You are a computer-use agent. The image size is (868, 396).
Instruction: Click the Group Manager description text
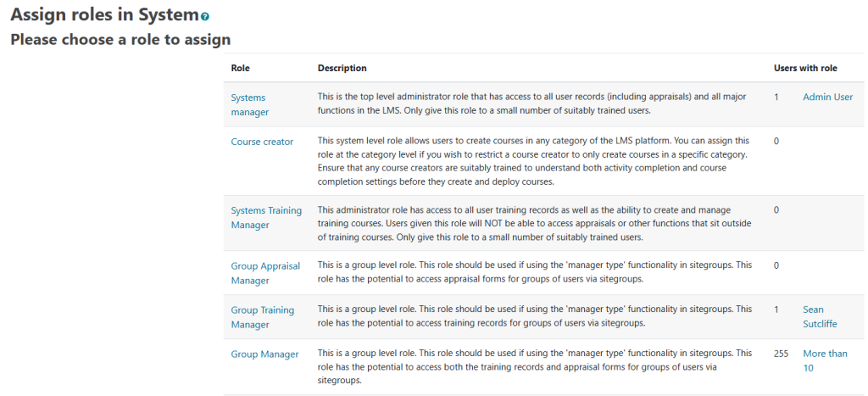[x=535, y=366]
